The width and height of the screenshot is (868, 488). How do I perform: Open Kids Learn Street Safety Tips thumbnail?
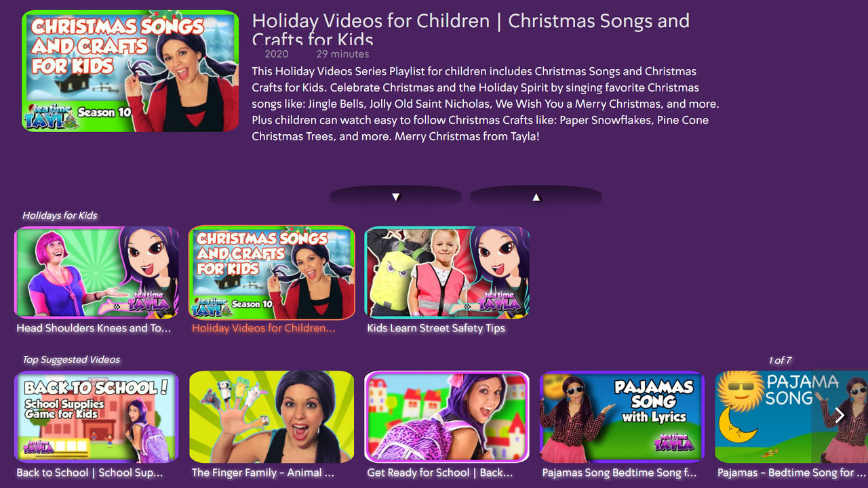(447, 272)
